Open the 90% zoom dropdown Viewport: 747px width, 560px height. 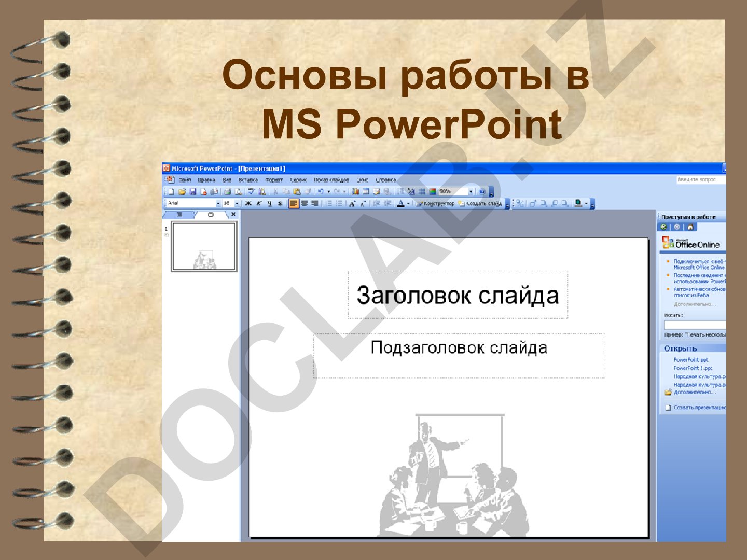471,191
